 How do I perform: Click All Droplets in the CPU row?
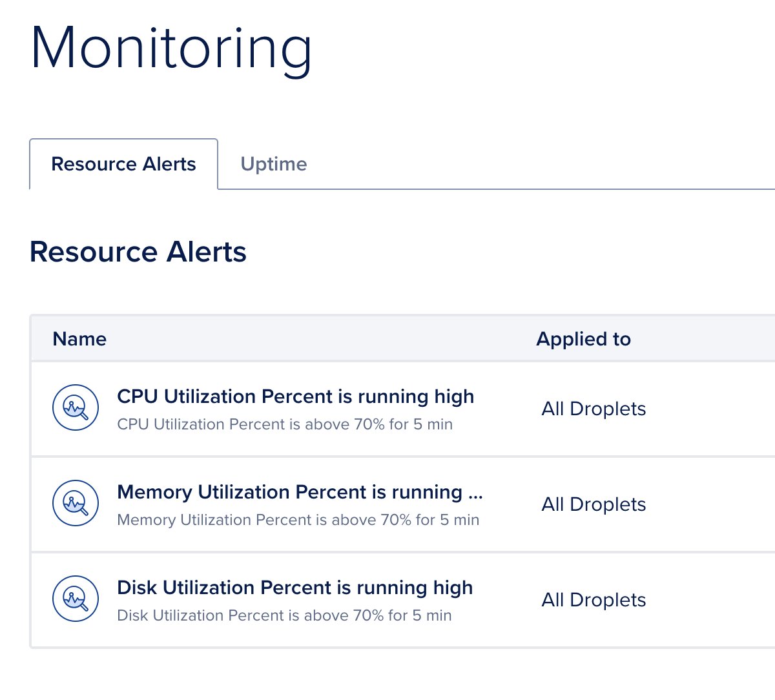(x=594, y=409)
